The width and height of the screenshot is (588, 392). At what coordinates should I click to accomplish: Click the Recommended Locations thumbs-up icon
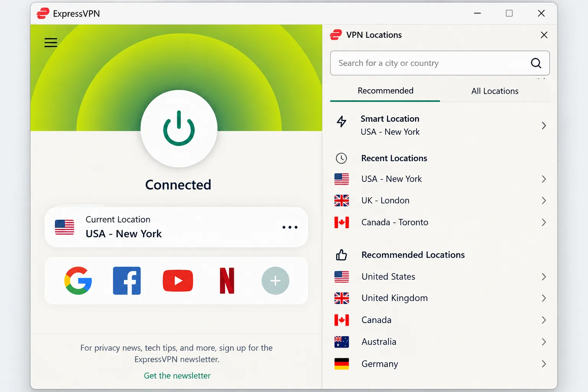pos(341,255)
